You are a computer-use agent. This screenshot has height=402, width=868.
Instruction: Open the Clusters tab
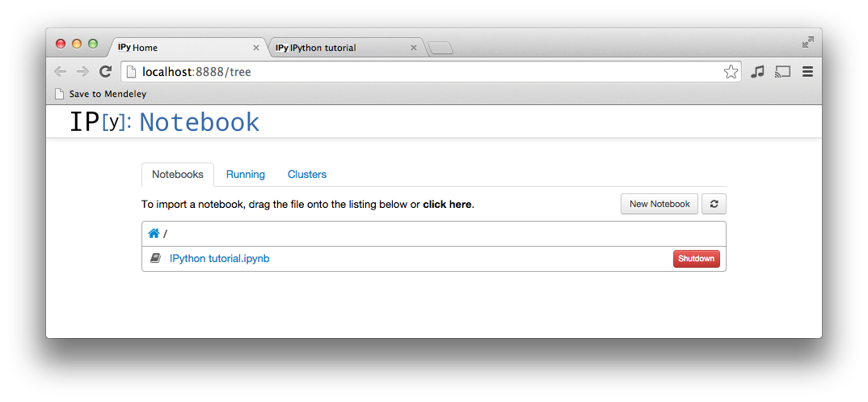(307, 175)
